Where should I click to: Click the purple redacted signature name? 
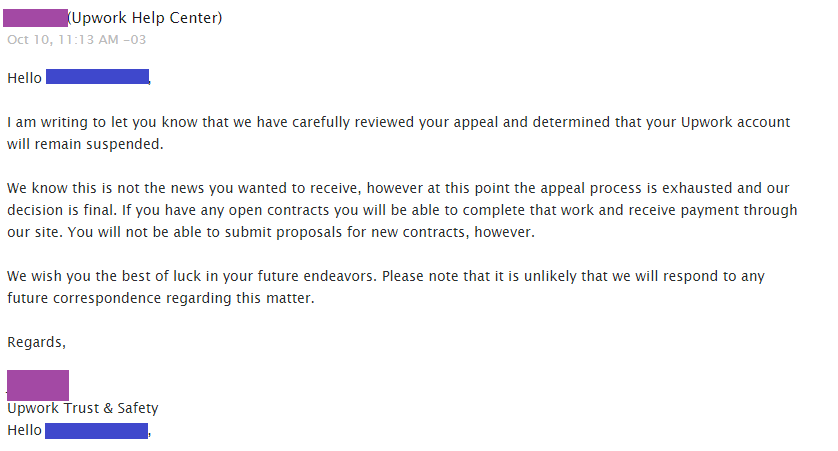(38, 385)
